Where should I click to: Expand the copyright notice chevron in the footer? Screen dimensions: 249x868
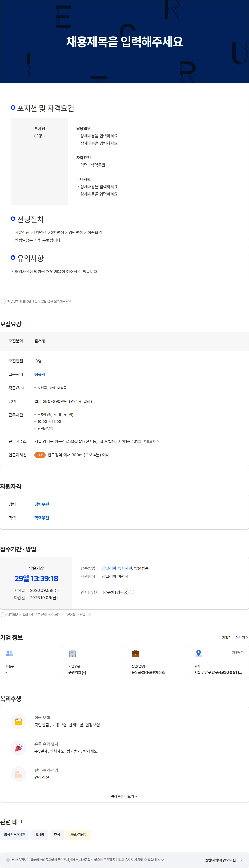pyautogui.click(x=163, y=860)
